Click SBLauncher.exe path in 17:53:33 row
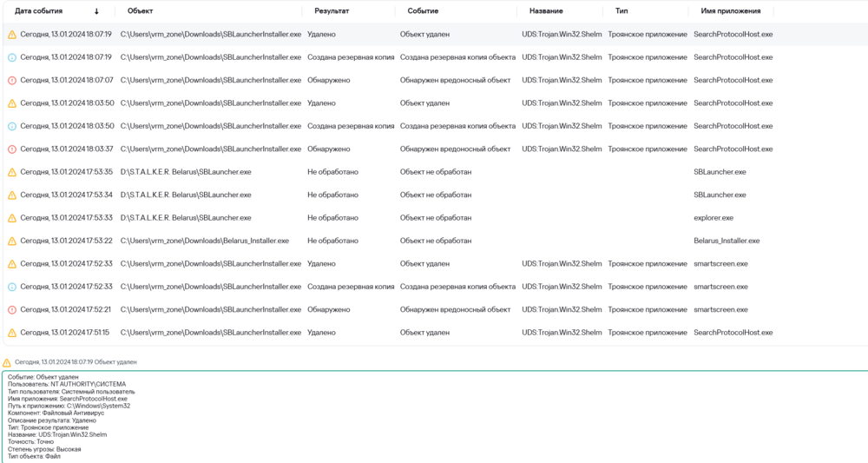868x463 pixels. (x=186, y=218)
